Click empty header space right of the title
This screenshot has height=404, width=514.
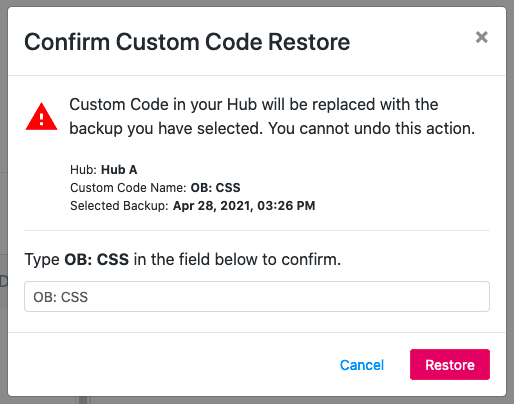412,42
